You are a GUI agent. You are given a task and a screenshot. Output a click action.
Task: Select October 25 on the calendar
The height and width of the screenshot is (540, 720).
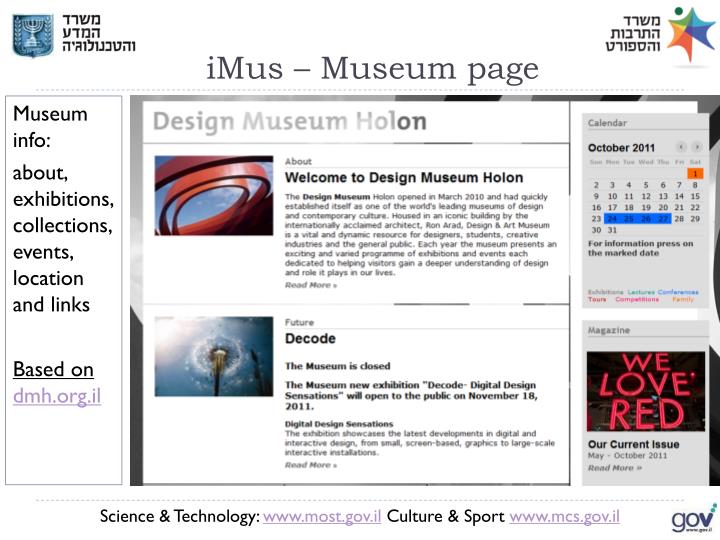pos(629,219)
